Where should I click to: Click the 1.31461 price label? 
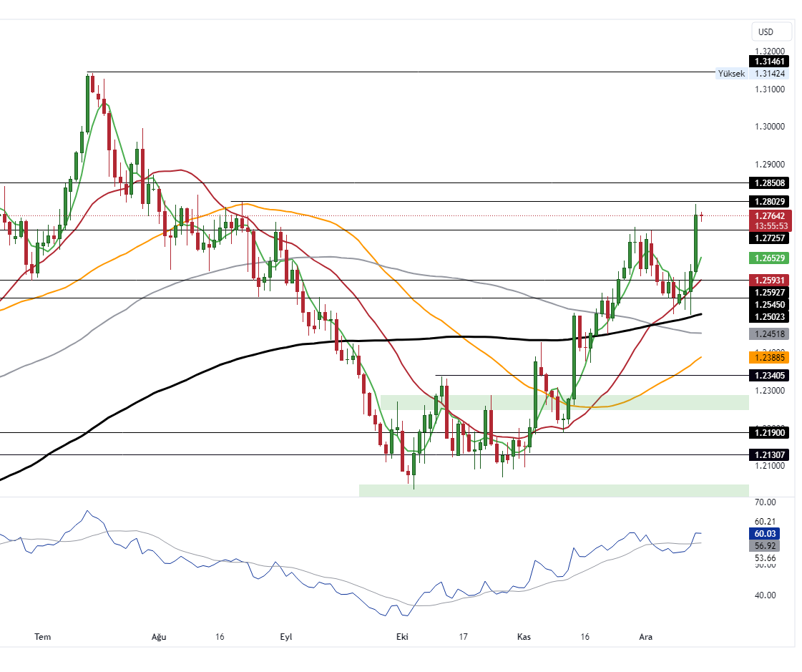(x=771, y=62)
